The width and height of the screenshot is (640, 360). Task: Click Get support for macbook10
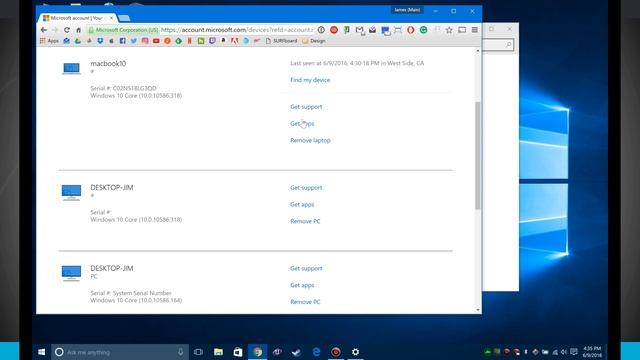306,107
